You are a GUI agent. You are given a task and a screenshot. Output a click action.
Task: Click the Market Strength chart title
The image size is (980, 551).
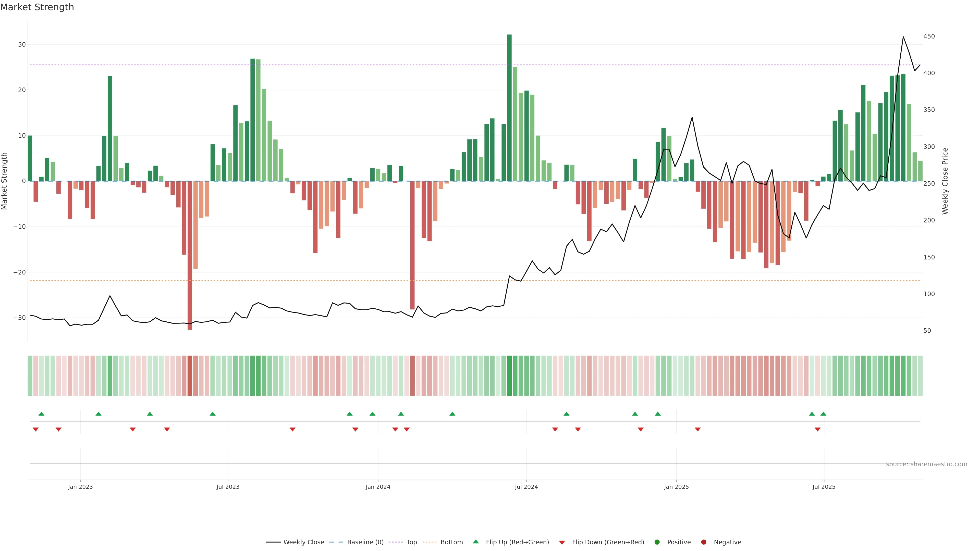pyautogui.click(x=37, y=7)
